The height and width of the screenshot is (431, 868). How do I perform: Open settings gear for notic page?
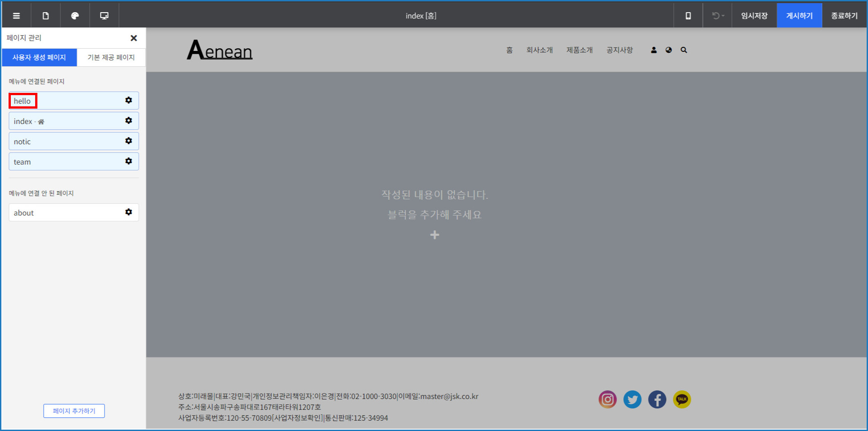(128, 141)
